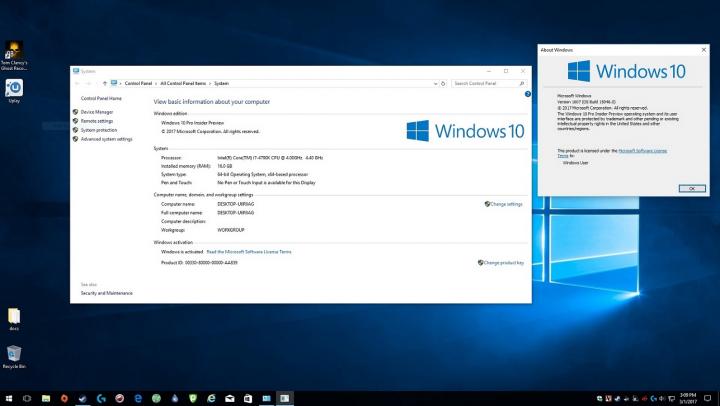720x406 pixels.
Task: Click the search magnifier in Control Panel
Action: click(x=522, y=83)
